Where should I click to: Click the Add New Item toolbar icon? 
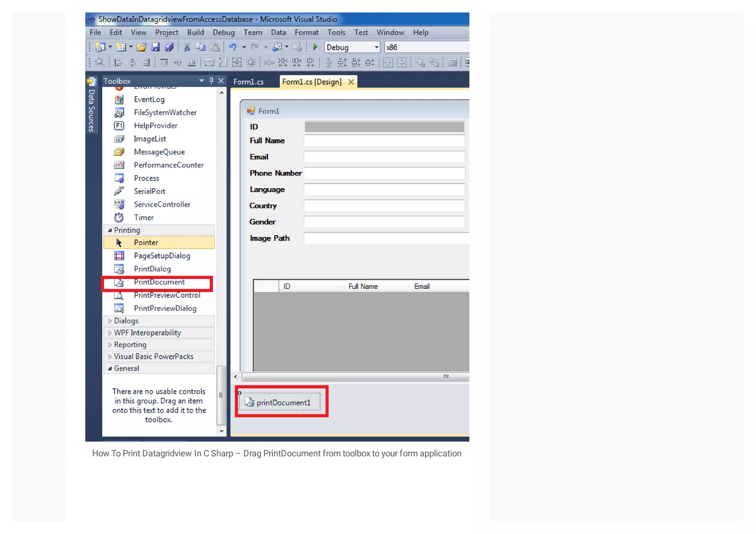[121, 47]
